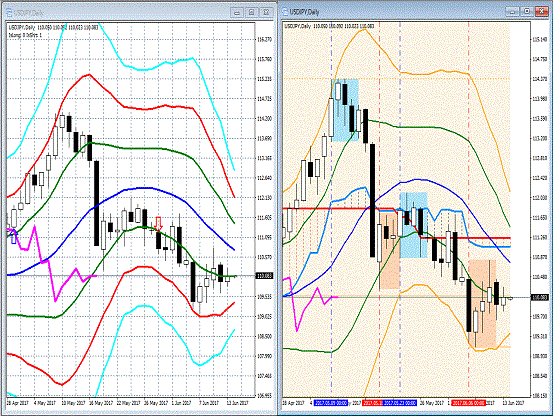Screen dimensions: 553x417
Task: Click the current price label on right chart axis
Action: click(x=540, y=298)
